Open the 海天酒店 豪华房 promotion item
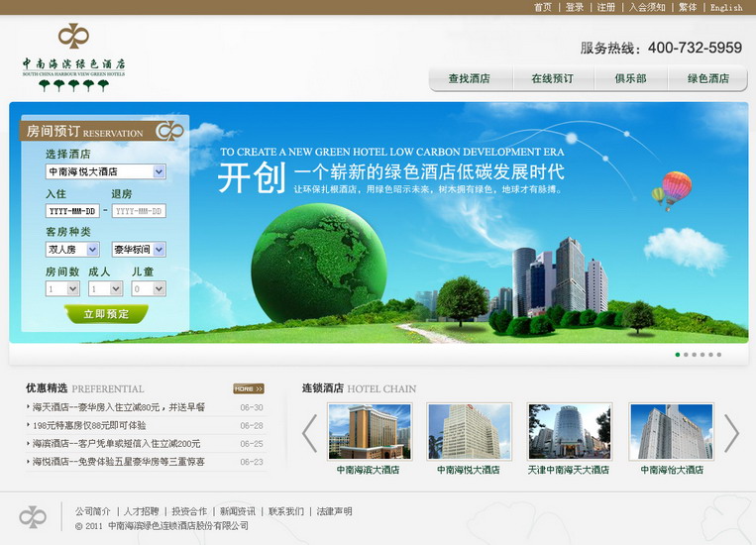 coord(119,407)
